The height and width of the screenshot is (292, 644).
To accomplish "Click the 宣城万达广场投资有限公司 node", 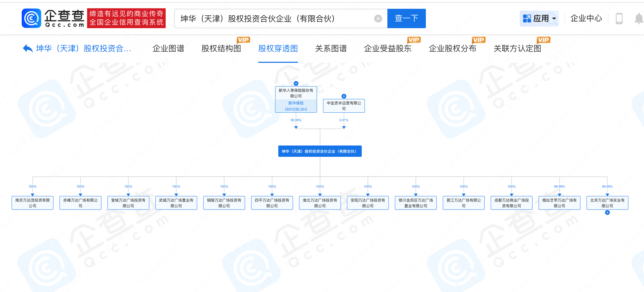I will tap(128, 203).
